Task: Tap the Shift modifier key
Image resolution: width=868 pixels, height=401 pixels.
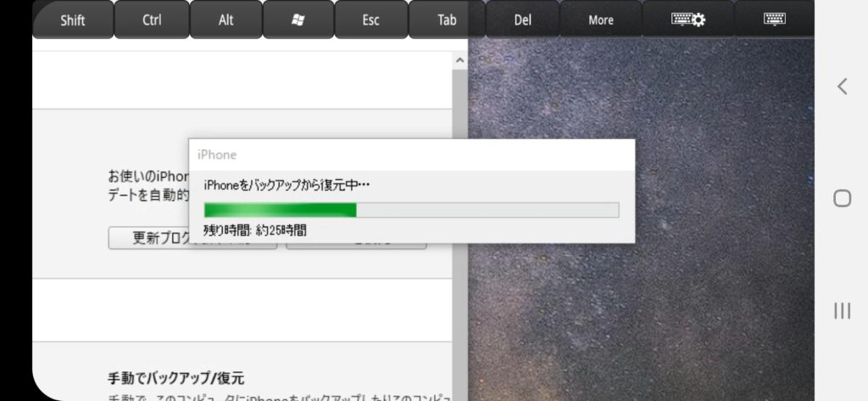Action: point(73,20)
